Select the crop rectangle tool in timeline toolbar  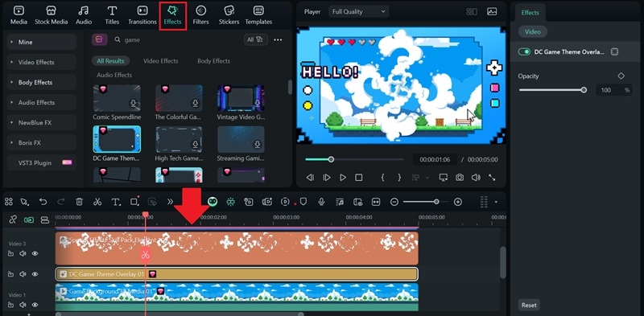(x=134, y=202)
